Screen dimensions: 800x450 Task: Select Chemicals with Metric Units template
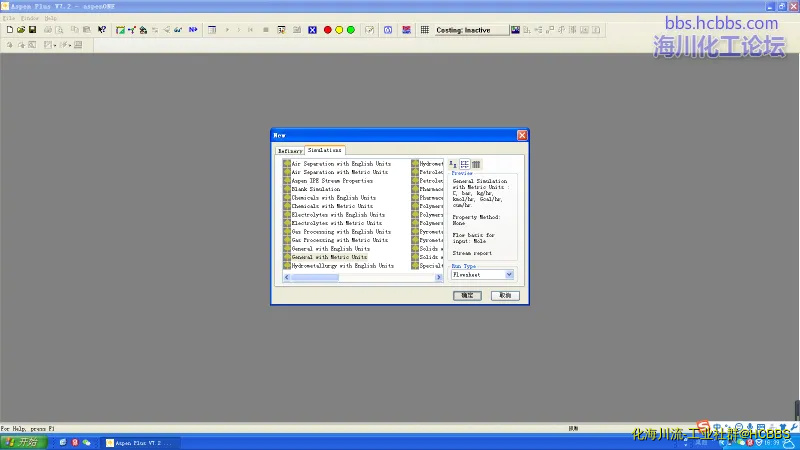point(332,206)
